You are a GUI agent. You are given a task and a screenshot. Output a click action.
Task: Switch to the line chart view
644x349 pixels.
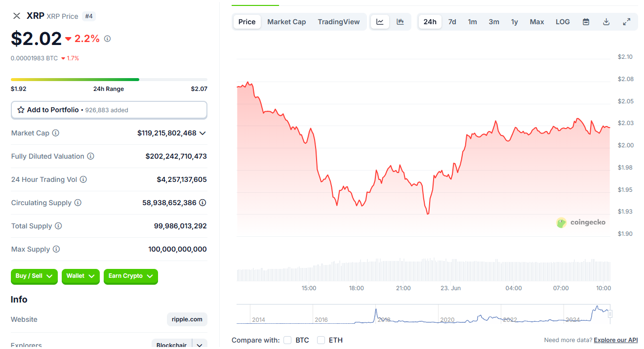[380, 22]
